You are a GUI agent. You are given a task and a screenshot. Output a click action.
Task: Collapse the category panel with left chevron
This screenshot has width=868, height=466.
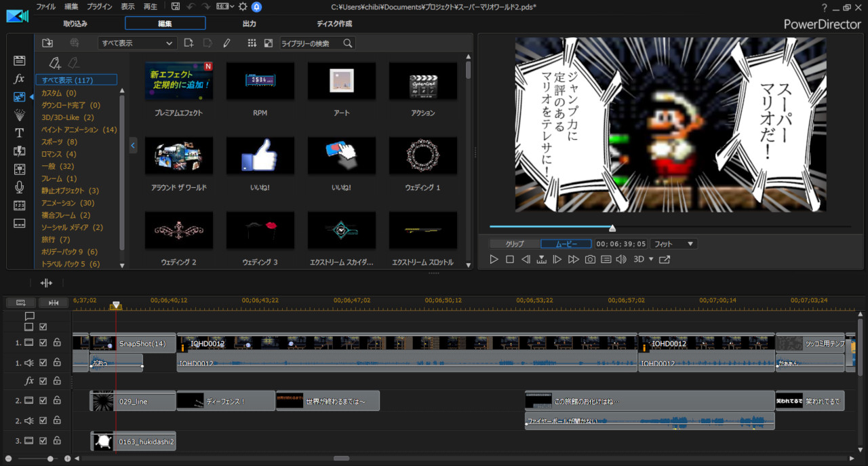click(x=133, y=144)
